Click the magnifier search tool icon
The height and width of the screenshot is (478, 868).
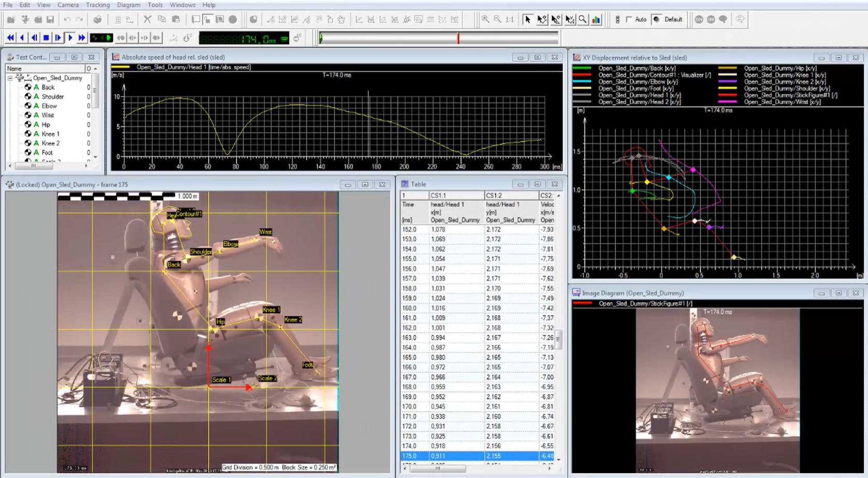click(583, 19)
